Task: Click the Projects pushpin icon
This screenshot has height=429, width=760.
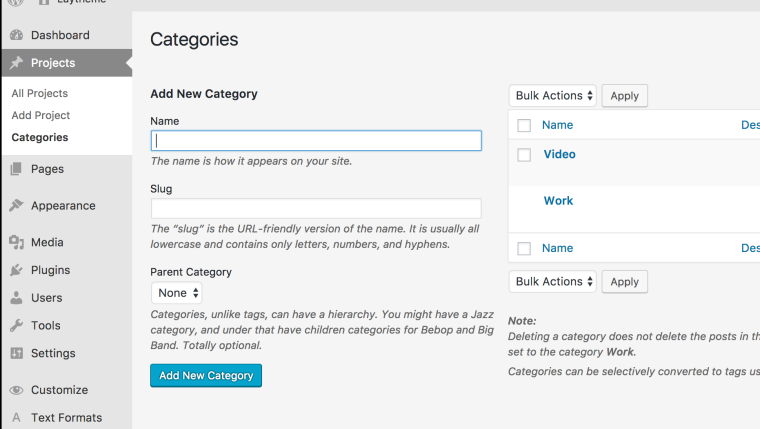Action: [x=16, y=63]
